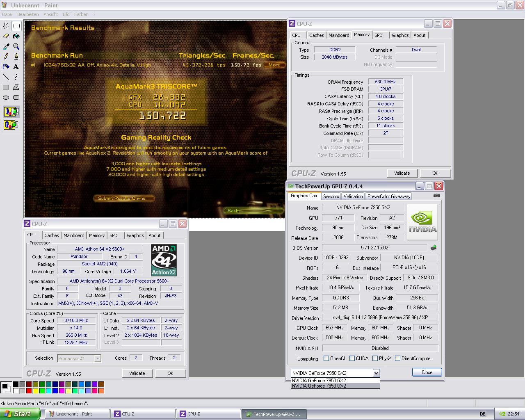Select the Text tool in Paint

[x=16, y=66]
